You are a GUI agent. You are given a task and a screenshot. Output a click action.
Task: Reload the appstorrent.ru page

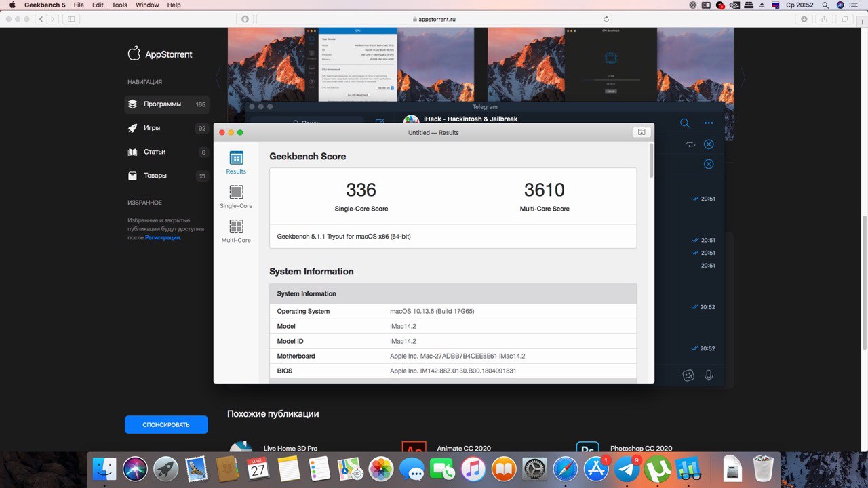click(x=606, y=19)
